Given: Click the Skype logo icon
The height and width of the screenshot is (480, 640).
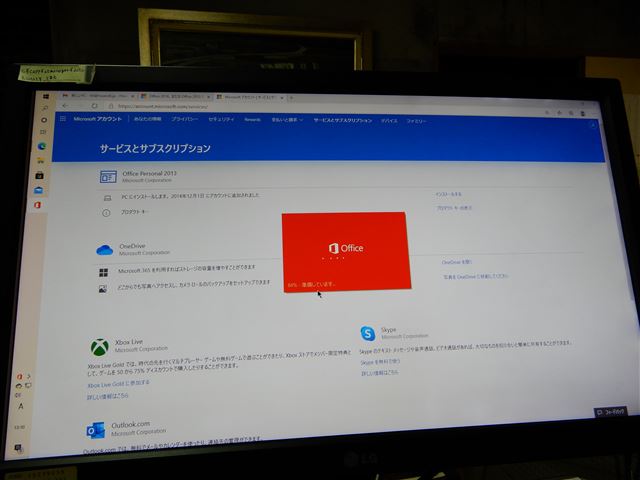Looking at the screenshot, I should click(x=368, y=333).
